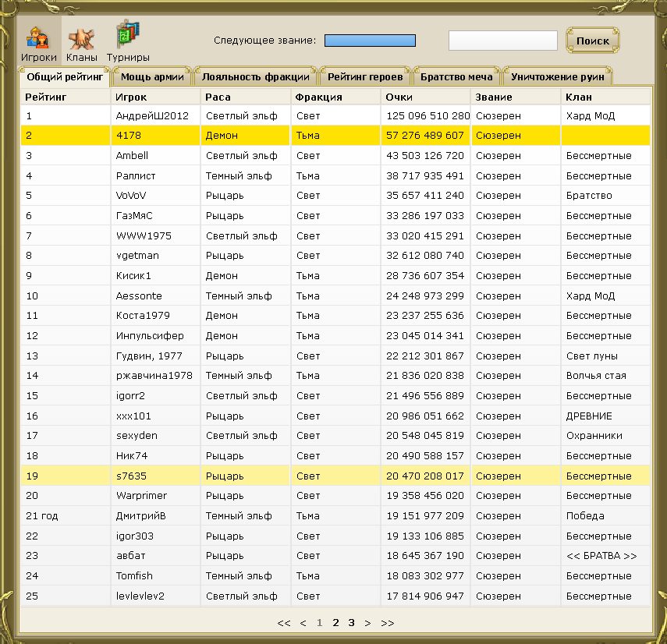Open the Братство меча tab
Image resolution: width=667 pixels, height=644 pixels.
point(456,77)
